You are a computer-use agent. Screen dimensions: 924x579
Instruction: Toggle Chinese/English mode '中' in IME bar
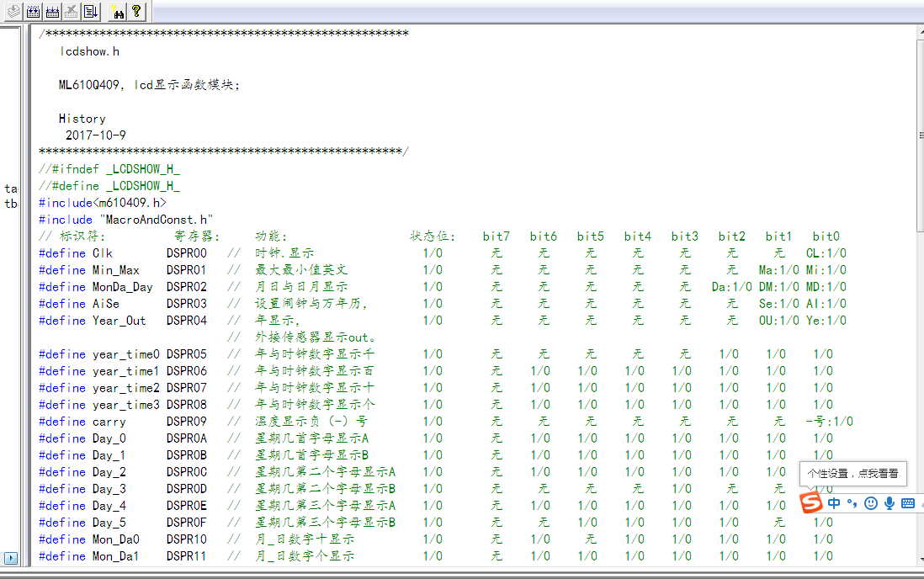point(834,503)
